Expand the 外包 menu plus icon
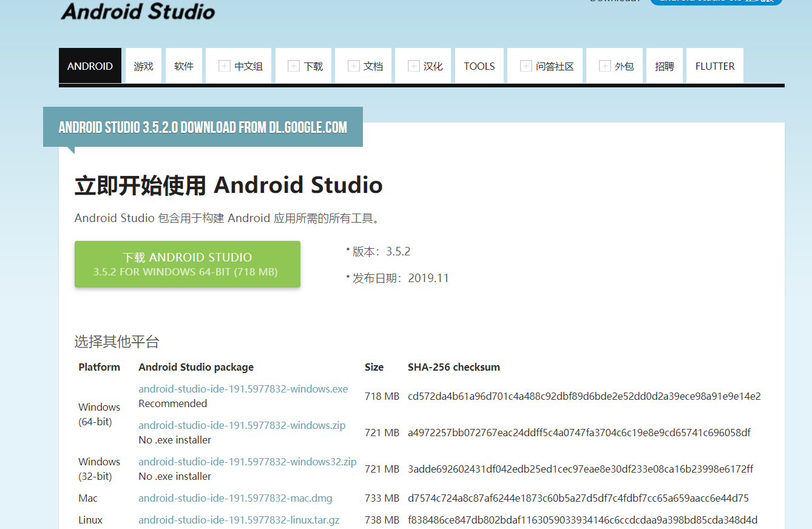The height and width of the screenshot is (529, 812). [604, 66]
